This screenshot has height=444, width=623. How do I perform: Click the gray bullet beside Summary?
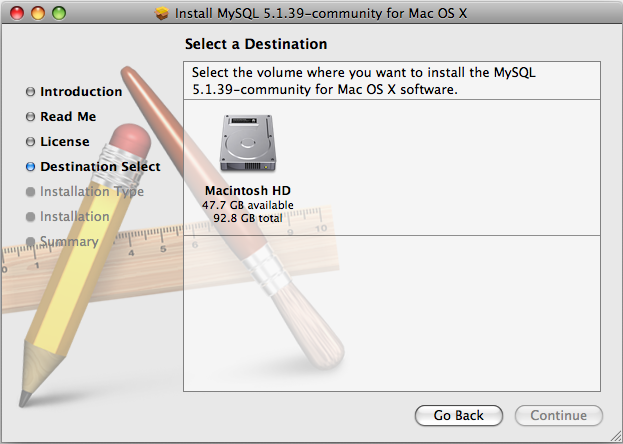click(31, 242)
